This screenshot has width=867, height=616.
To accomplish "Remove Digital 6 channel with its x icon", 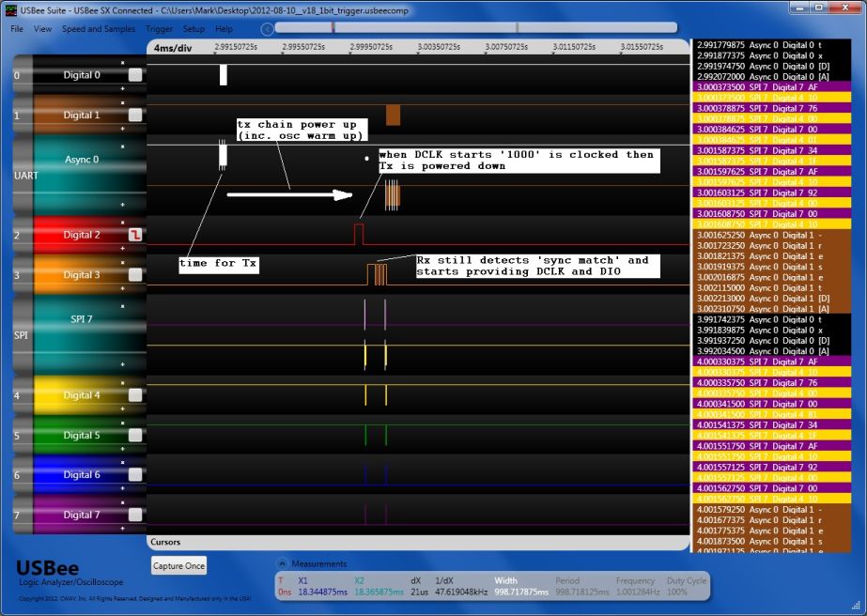I will (123, 462).
